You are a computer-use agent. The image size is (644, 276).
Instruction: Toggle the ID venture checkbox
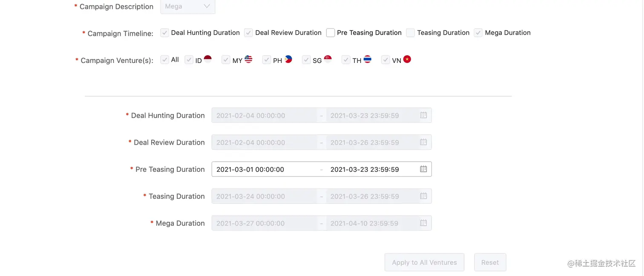(x=189, y=60)
